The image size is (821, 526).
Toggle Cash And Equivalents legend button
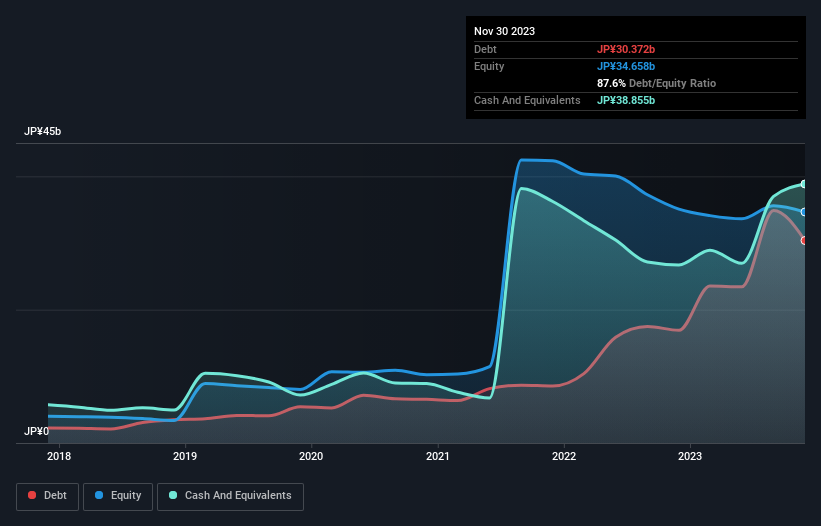230,496
